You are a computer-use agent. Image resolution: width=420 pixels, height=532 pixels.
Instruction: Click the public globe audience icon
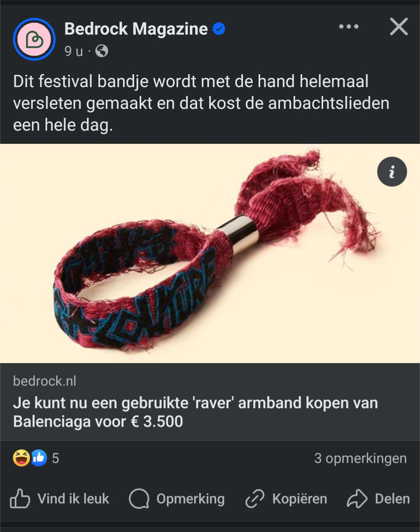[x=102, y=51]
